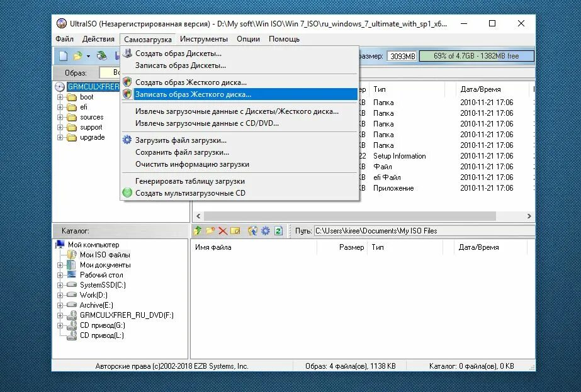Sort by Имя файла column in catalog pane
The height and width of the screenshot is (392, 581).
(x=254, y=247)
